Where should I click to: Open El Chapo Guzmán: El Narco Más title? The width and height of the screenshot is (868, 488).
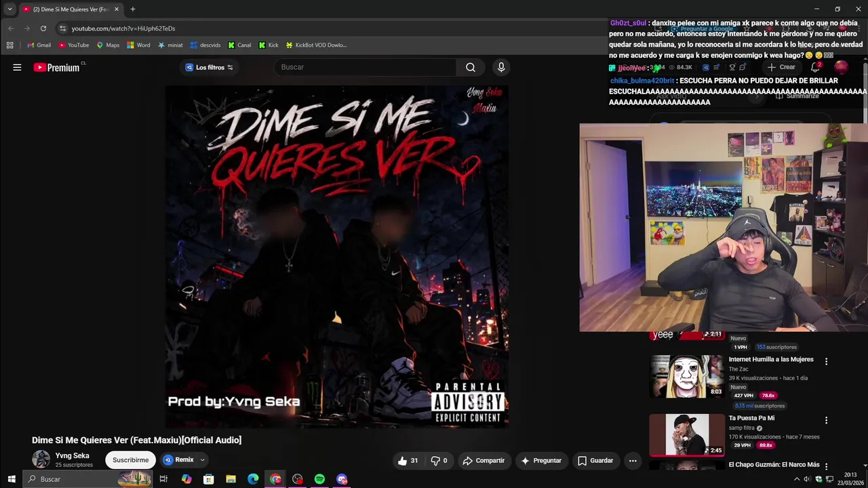[774, 465]
